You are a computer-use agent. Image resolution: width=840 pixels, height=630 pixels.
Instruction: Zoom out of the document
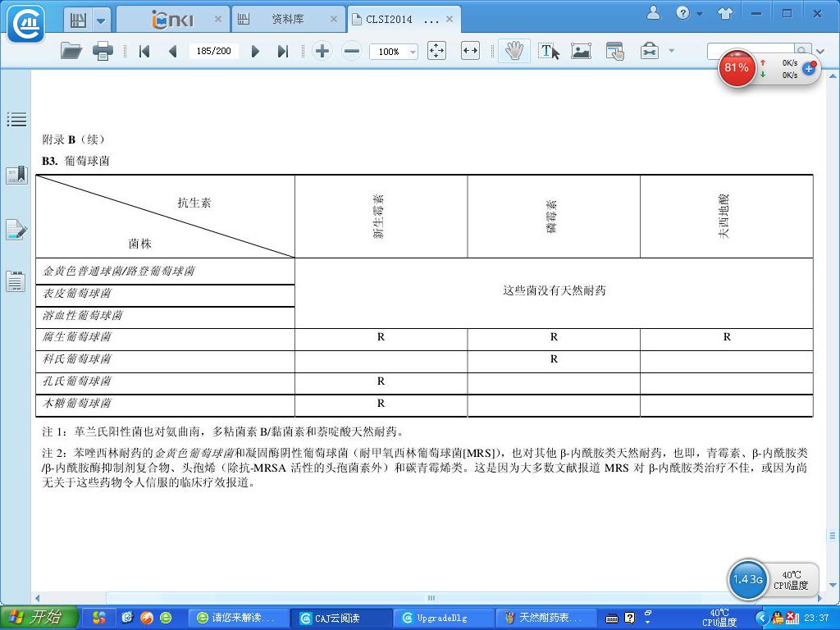click(x=351, y=51)
